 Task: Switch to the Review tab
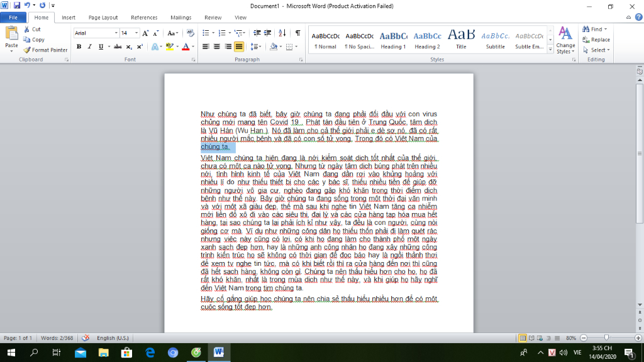pyautogui.click(x=213, y=17)
